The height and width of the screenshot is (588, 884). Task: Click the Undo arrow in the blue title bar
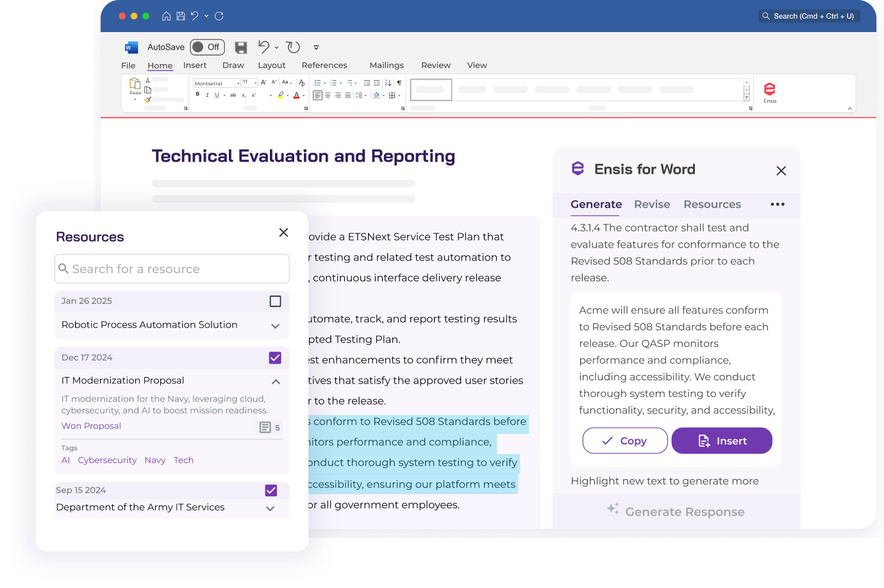(195, 16)
